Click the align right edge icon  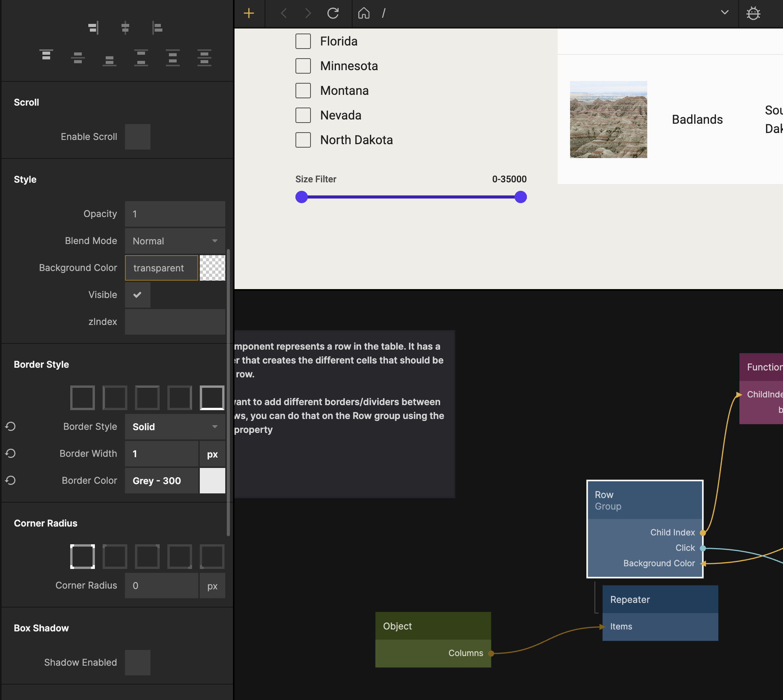pyautogui.click(x=93, y=28)
